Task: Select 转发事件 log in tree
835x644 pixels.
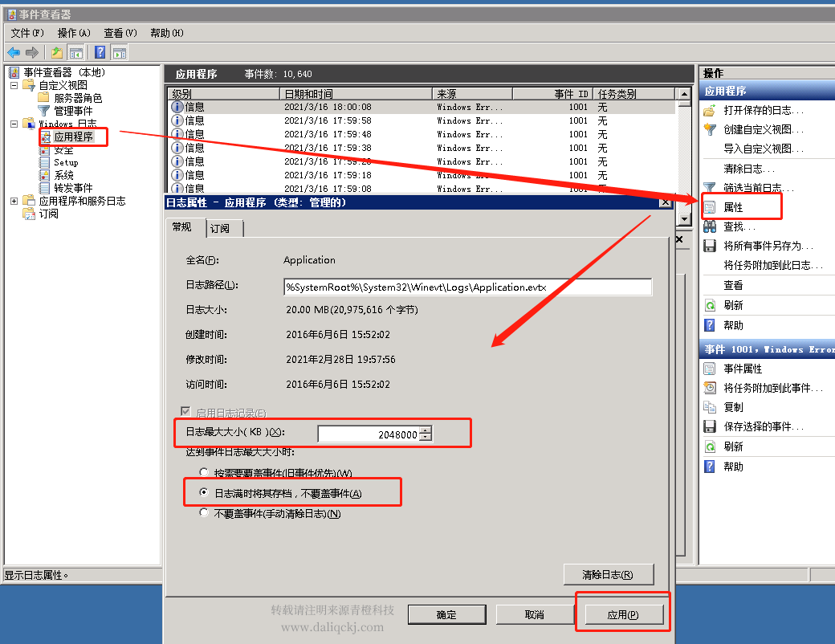Action: (73, 188)
